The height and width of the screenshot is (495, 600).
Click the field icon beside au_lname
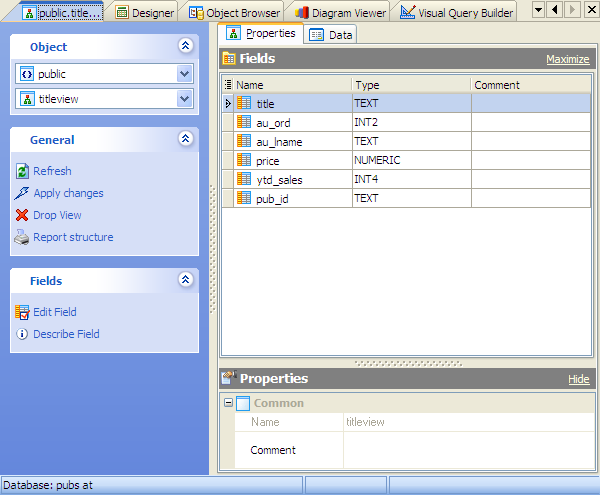click(244, 141)
